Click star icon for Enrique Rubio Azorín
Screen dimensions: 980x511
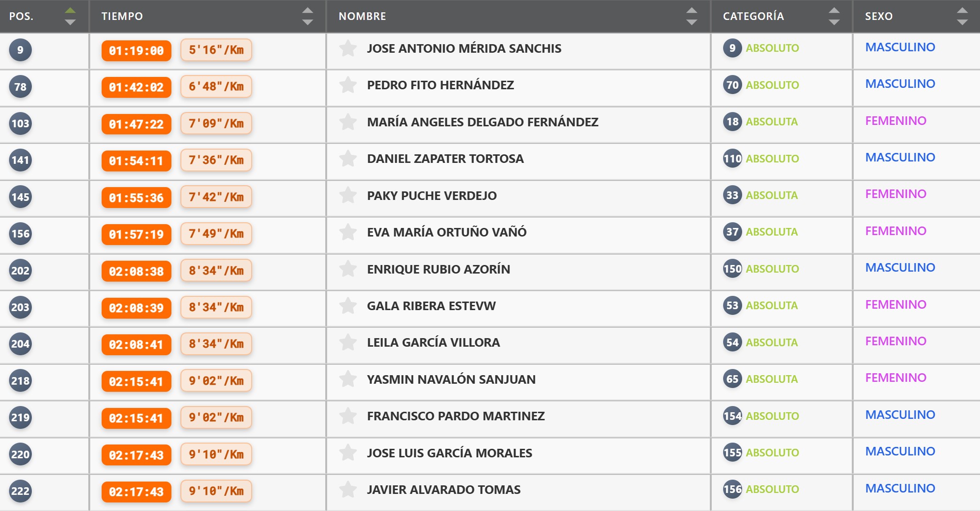point(348,269)
